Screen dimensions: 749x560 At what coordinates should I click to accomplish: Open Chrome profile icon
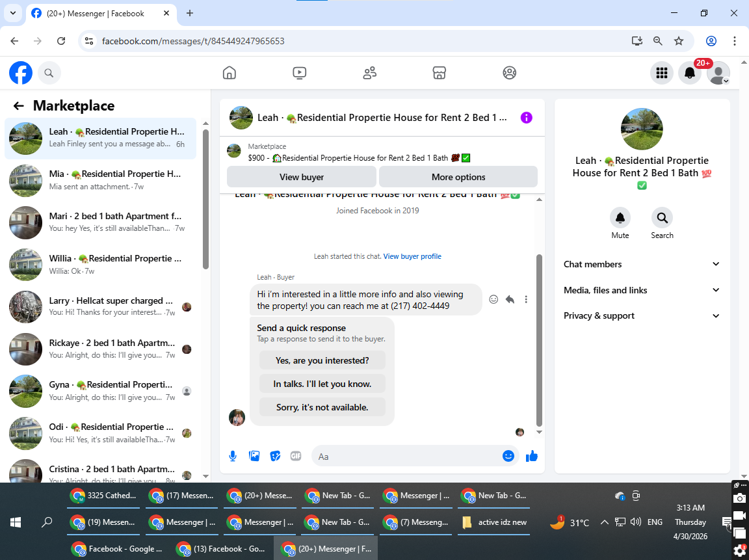tap(711, 41)
